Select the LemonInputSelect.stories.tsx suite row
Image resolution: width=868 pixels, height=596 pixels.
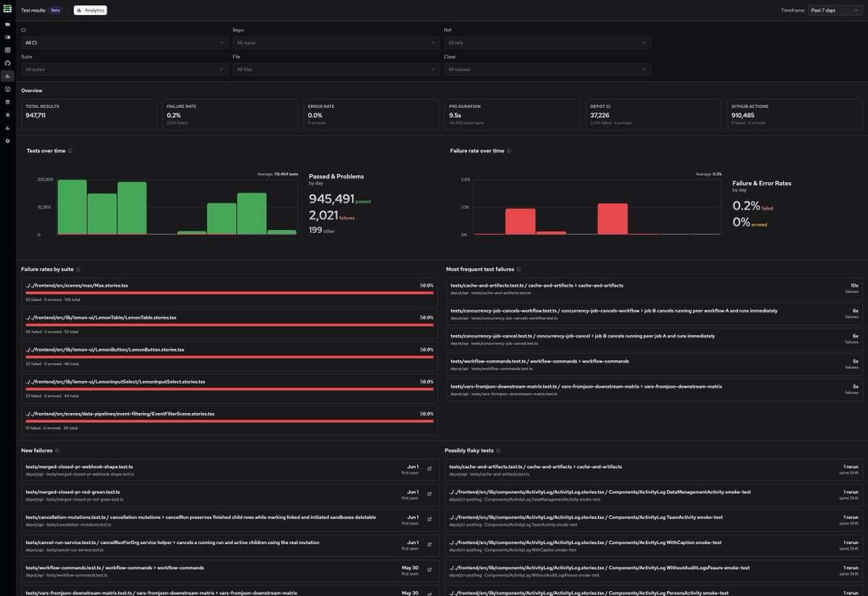click(x=230, y=387)
